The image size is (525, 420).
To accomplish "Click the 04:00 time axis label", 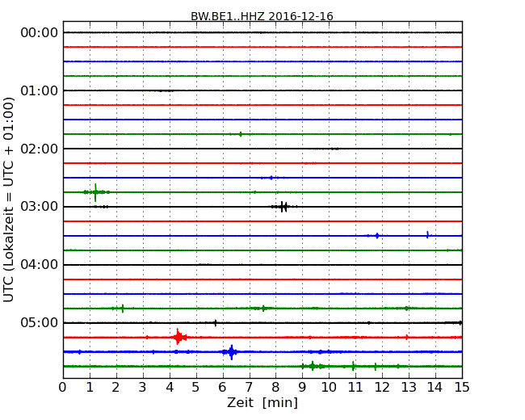I will pos(40,265).
